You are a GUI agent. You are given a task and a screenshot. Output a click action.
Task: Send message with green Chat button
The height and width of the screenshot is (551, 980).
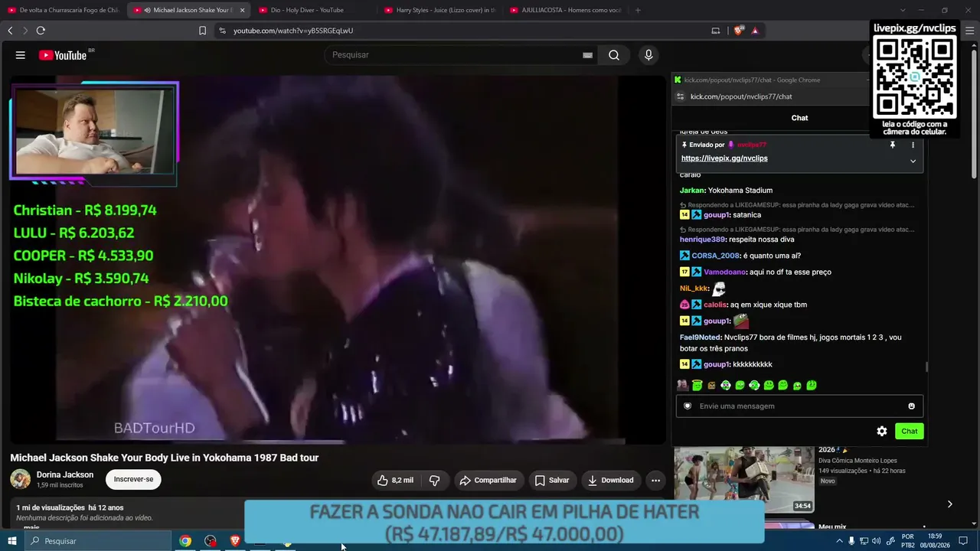(x=910, y=432)
